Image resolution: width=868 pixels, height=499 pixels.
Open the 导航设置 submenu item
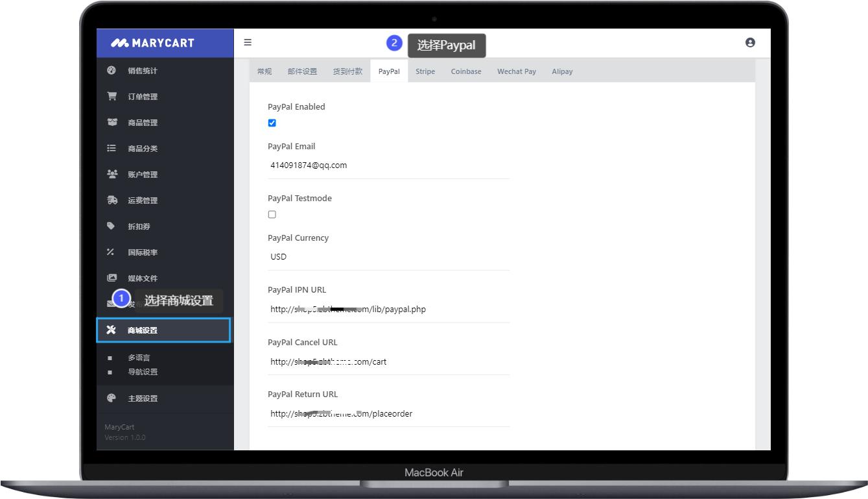pyautogui.click(x=143, y=372)
